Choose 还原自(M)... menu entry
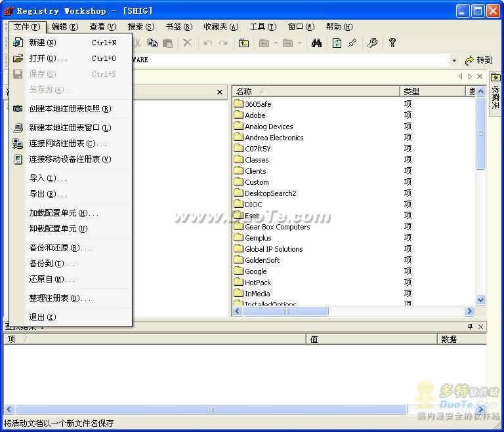 pos(71,279)
